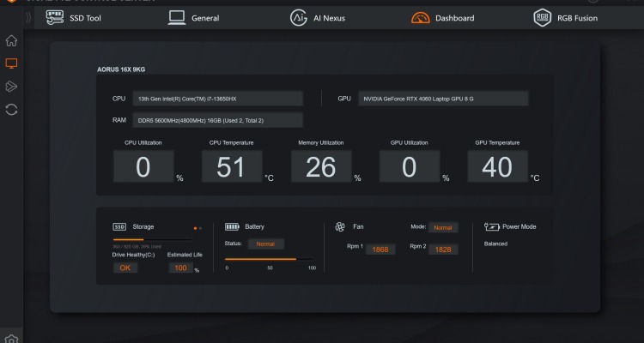The height and width of the screenshot is (343, 644).
Task: Click the SSD Tool drive icon
Action: (x=55, y=18)
